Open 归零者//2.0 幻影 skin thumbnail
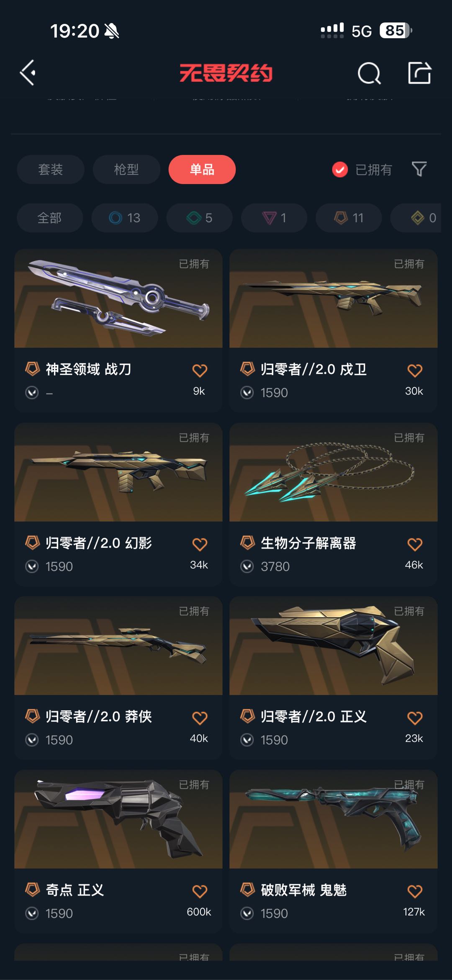 coord(118,472)
